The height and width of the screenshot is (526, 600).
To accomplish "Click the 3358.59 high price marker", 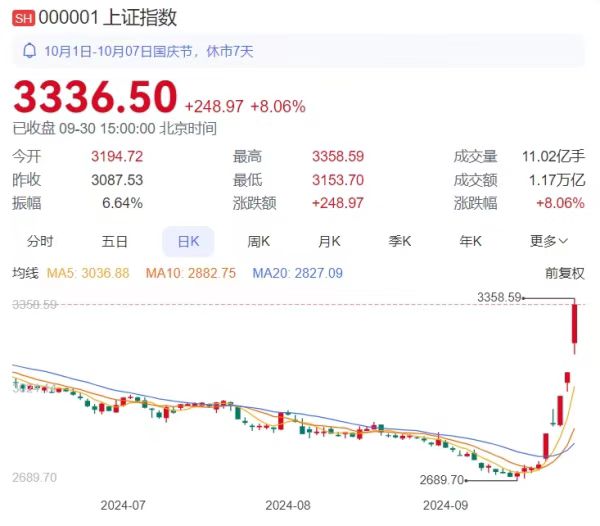I will pyautogui.click(x=500, y=297).
